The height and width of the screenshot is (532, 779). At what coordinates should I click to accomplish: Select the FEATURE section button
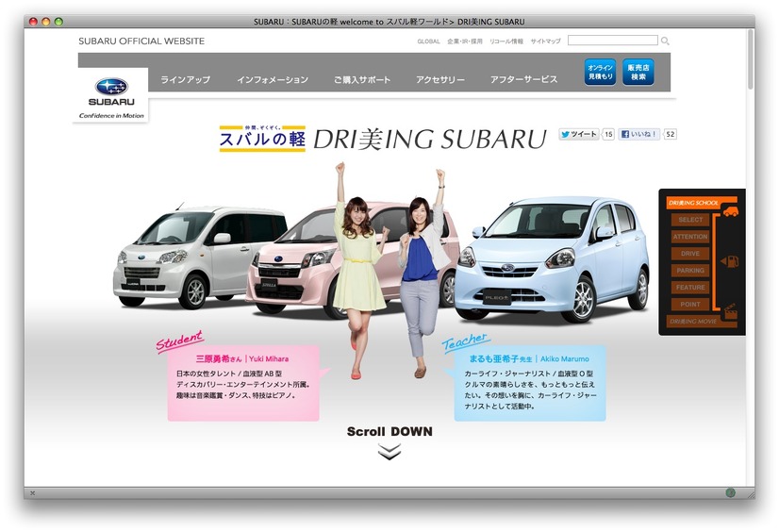[x=690, y=287]
